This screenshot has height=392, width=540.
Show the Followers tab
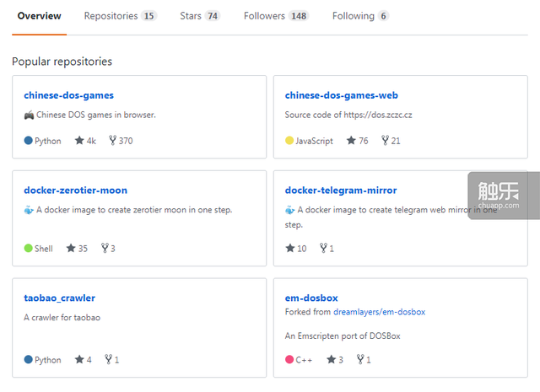277,16
